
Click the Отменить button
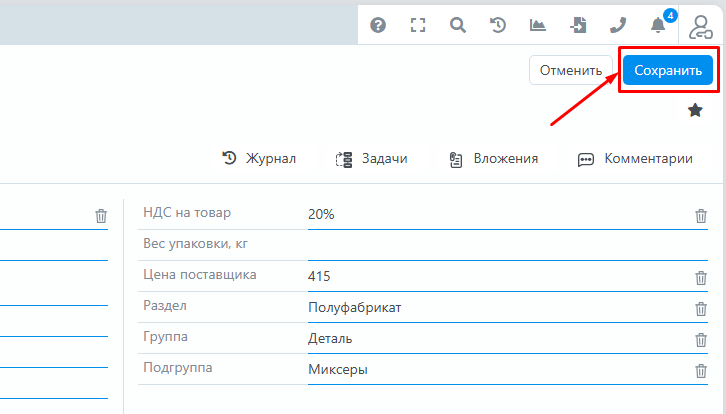570,71
